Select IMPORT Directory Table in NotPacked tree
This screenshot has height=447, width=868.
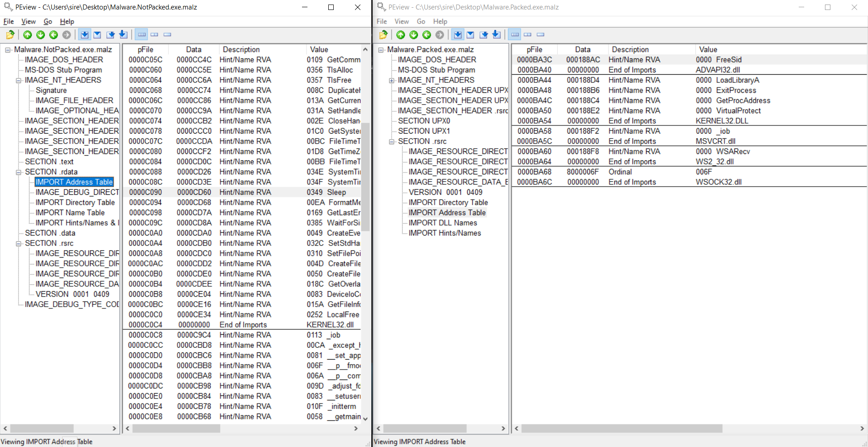(x=75, y=202)
